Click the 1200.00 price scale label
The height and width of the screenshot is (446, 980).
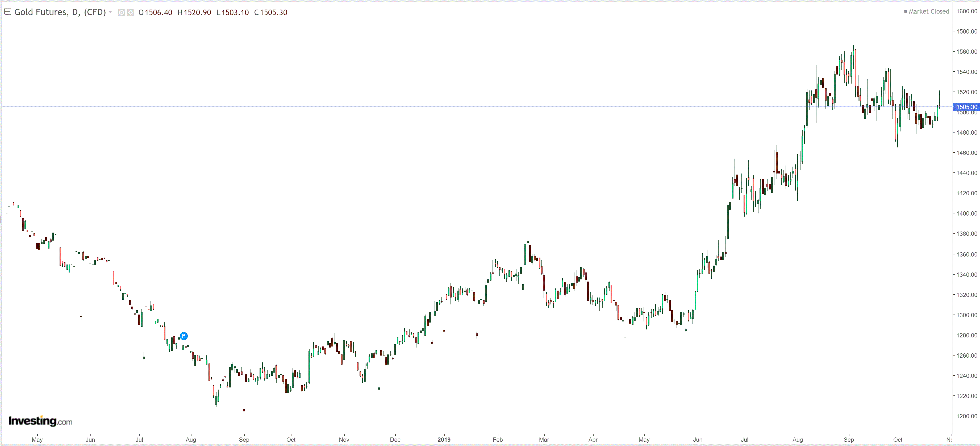[x=966, y=416]
